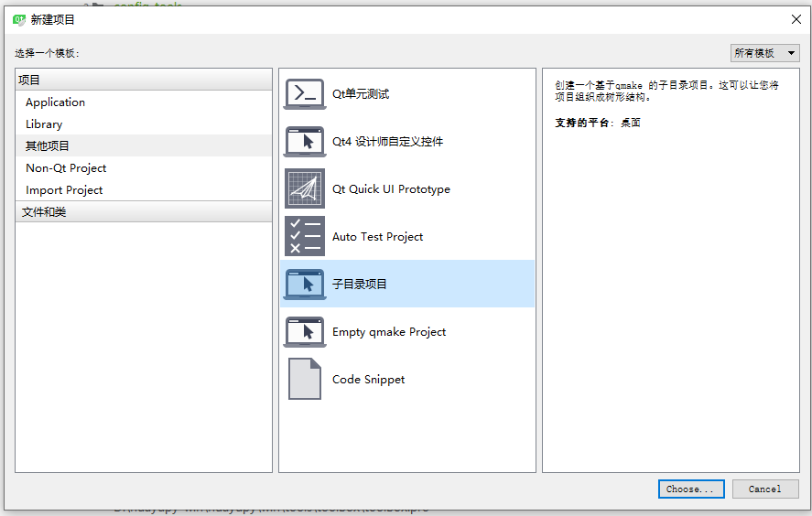Viewport: 812px width, 516px height.
Task: Select the Application category
Action: (144, 102)
